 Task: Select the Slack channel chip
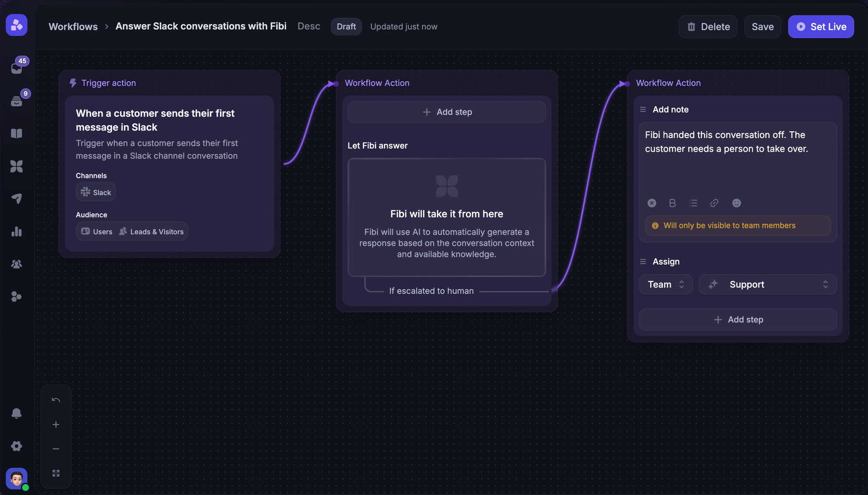point(96,192)
